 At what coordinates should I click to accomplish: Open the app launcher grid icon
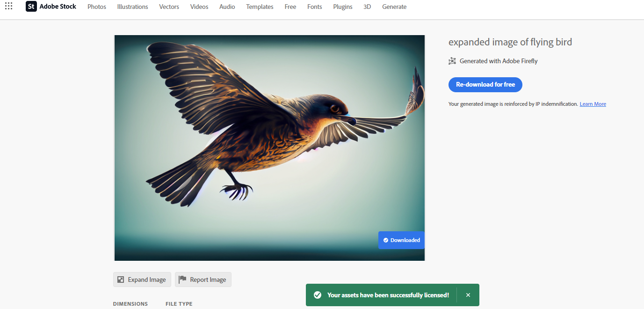(x=8, y=6)
